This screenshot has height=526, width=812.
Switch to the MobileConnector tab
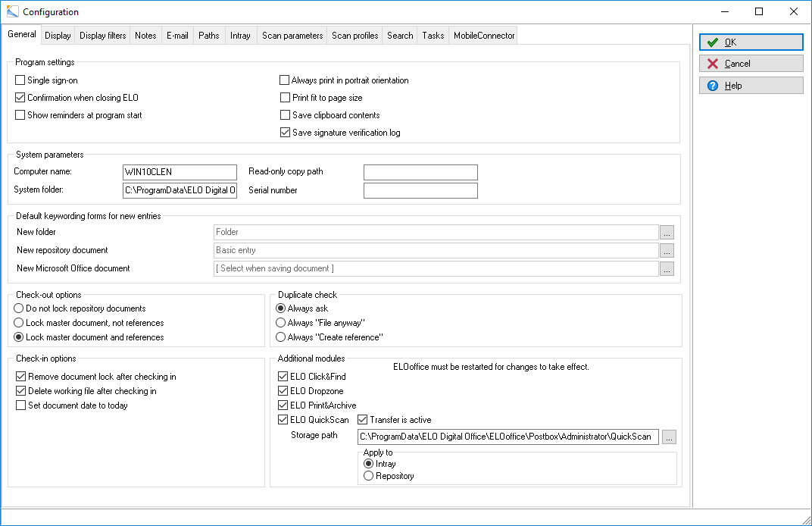pos(484,35)
